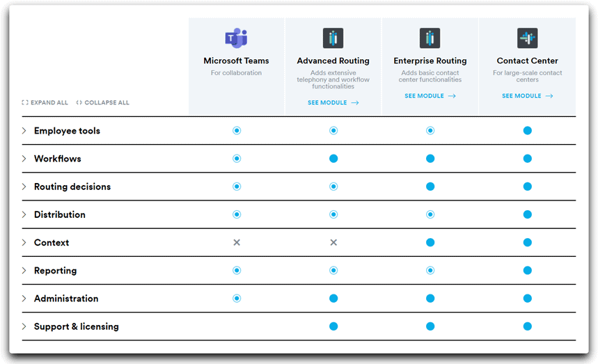The width and height of the screenshot is (598, 364).
Task: Open SEE MODULE link for Enterprise Routing
Action: tap(430, 96)
